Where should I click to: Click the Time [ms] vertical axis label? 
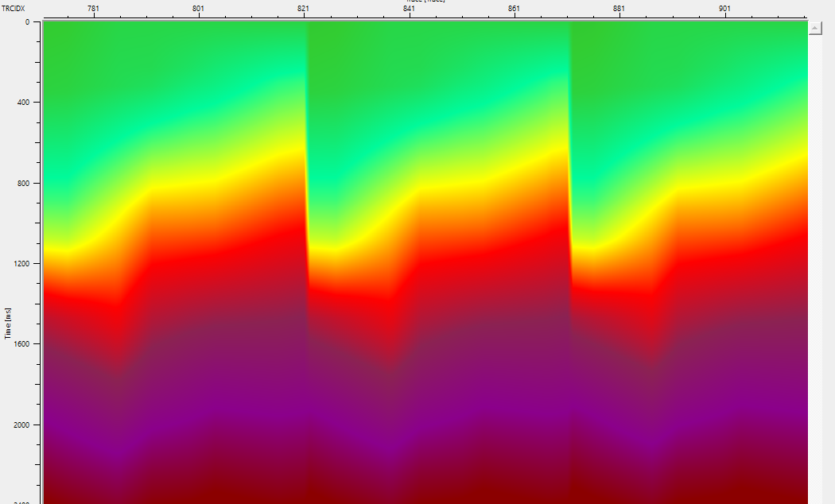(7, 321)
